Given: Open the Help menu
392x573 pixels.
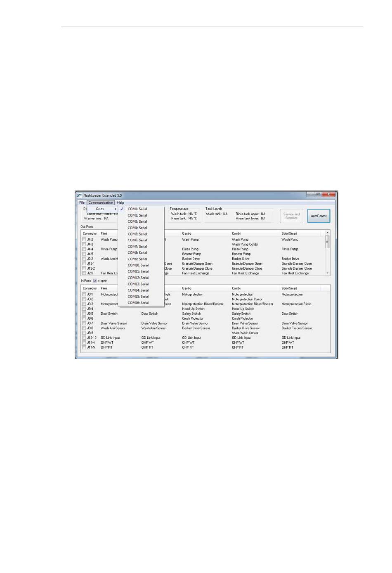Looking at the screenshot, I should click(x=120, y=203).
